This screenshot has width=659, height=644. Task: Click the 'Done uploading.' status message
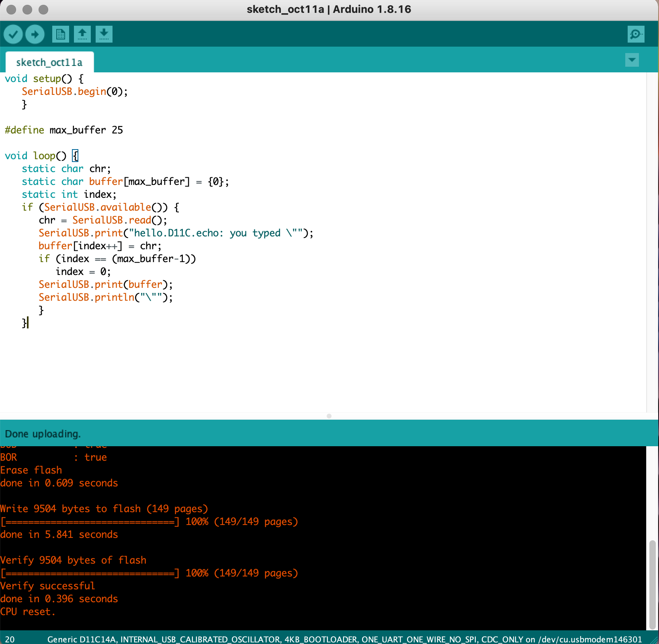43,434
